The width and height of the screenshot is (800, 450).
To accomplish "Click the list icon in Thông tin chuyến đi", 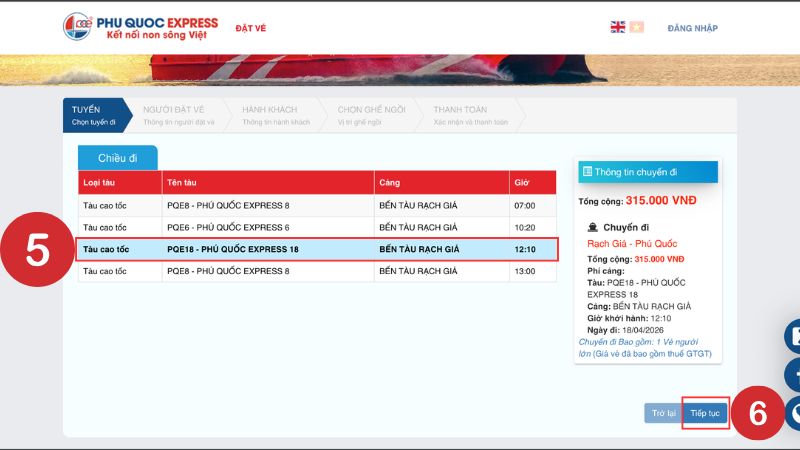I will pos(587,171).
